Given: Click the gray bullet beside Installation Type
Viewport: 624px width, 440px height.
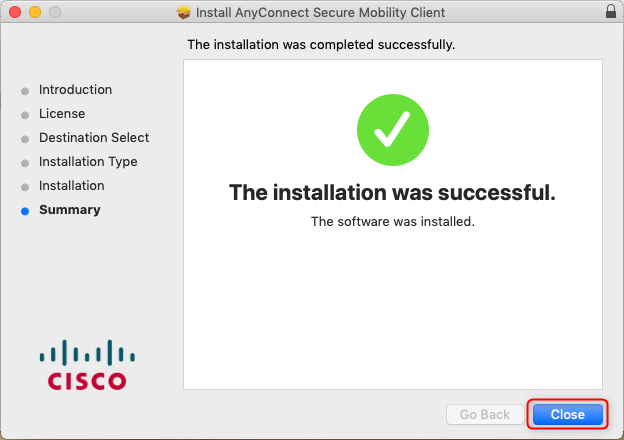Looking at the screenshot, I should [x=25, y=163].
